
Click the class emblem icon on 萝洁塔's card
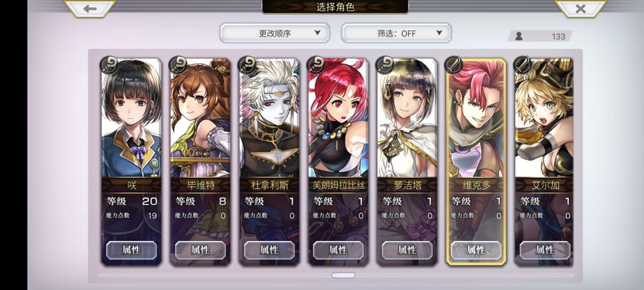[385, 65]
